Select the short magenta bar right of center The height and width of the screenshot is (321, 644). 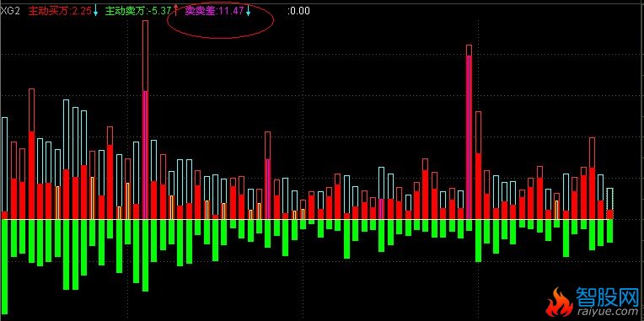(382, 209)
